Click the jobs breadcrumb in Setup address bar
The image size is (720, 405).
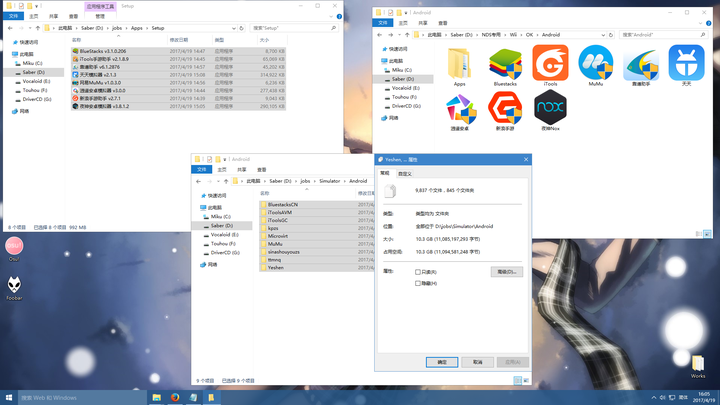[117, 28]
